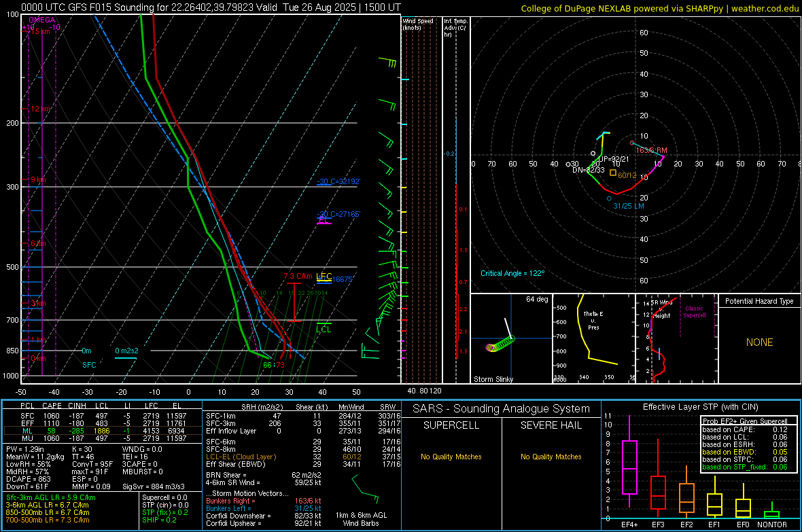
Task: Click the Effective Layer STP (with CIN) title
Action: [700, 407]
